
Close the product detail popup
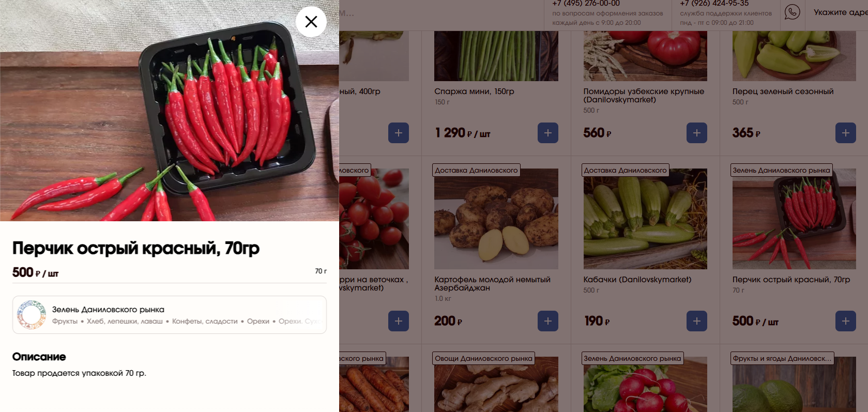coord(311,22)
